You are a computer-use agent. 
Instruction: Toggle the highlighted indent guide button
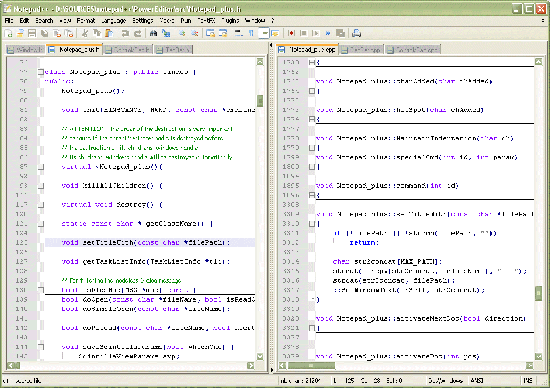[x=263, y=33]
